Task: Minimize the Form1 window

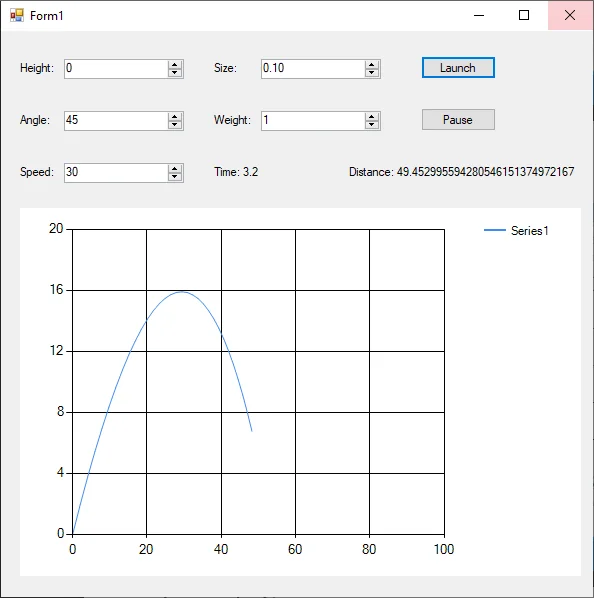Action: (479, 15)
